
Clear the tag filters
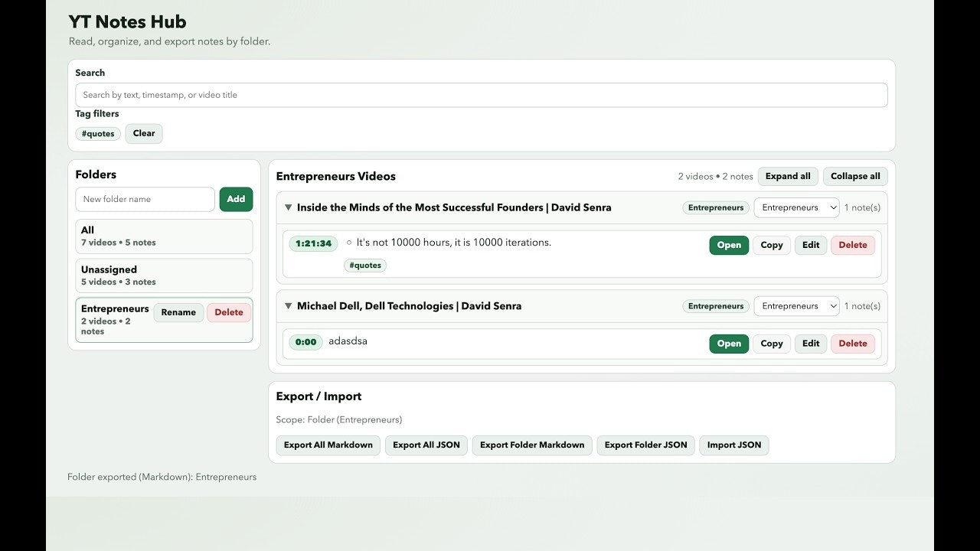coord(144,133)
